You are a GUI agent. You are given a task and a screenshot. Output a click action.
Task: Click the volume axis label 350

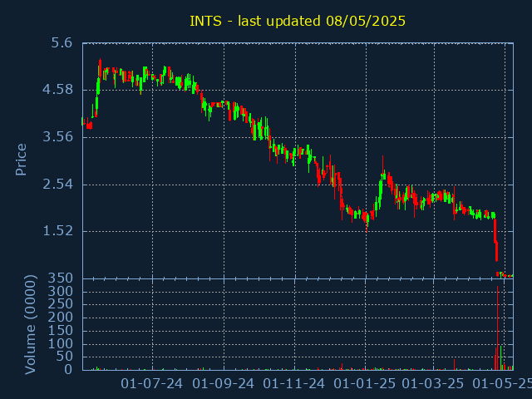[60, 278]
